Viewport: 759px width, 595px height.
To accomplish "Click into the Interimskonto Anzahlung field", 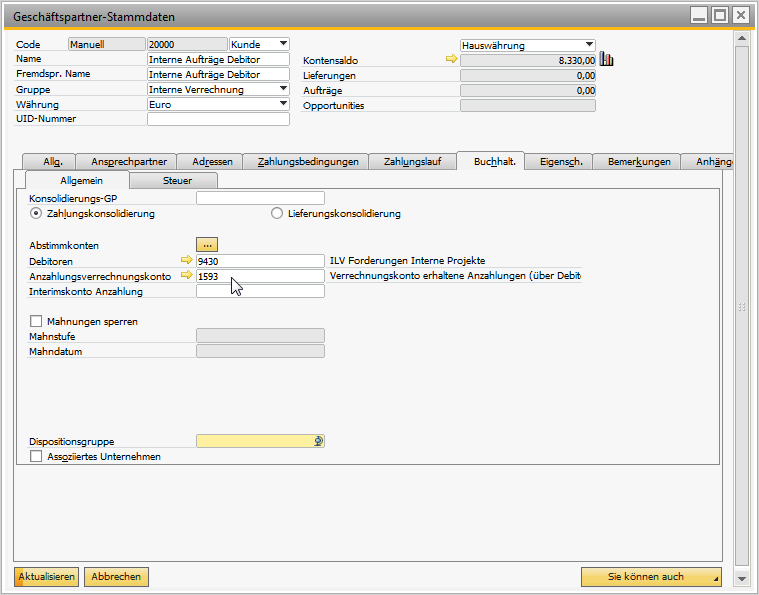I will coord(260,292).
